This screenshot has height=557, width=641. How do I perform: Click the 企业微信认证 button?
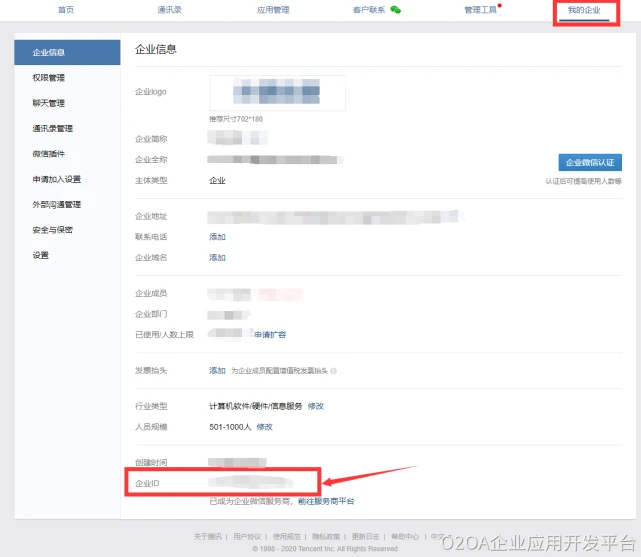tap(590, 162)
